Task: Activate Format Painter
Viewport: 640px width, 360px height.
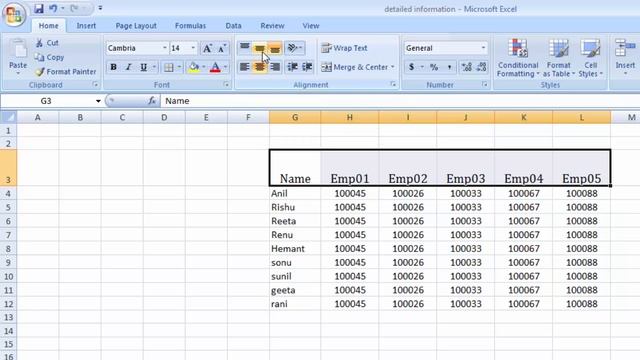Action: [x=66, y=72]
